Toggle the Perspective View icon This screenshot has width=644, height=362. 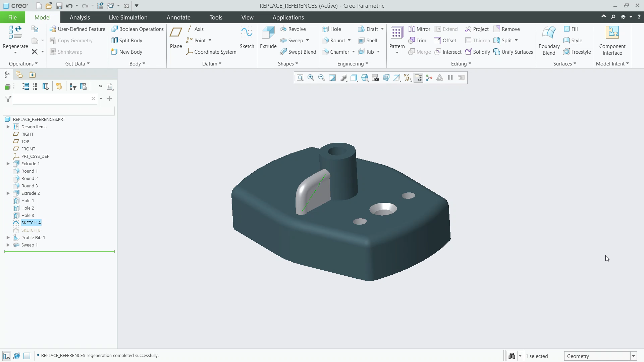click(386, 78)
